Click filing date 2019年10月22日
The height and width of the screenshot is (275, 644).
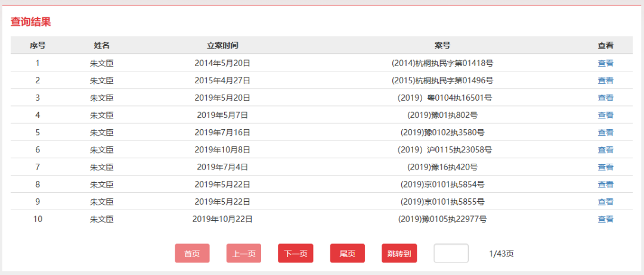(222, 219)
